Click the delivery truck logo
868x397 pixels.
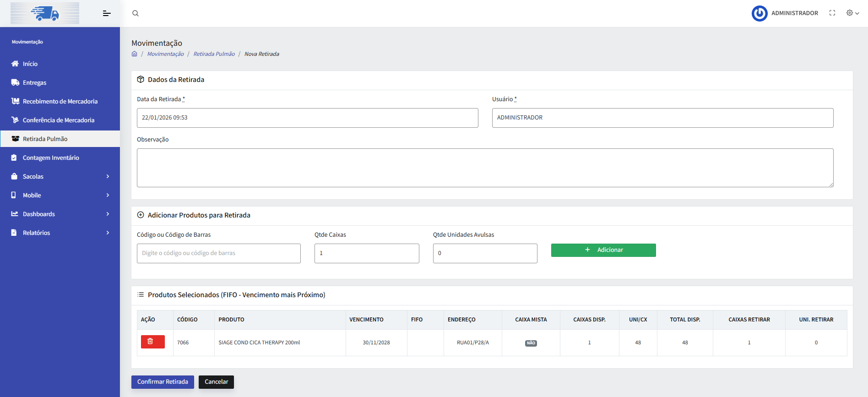click(45, 13)
